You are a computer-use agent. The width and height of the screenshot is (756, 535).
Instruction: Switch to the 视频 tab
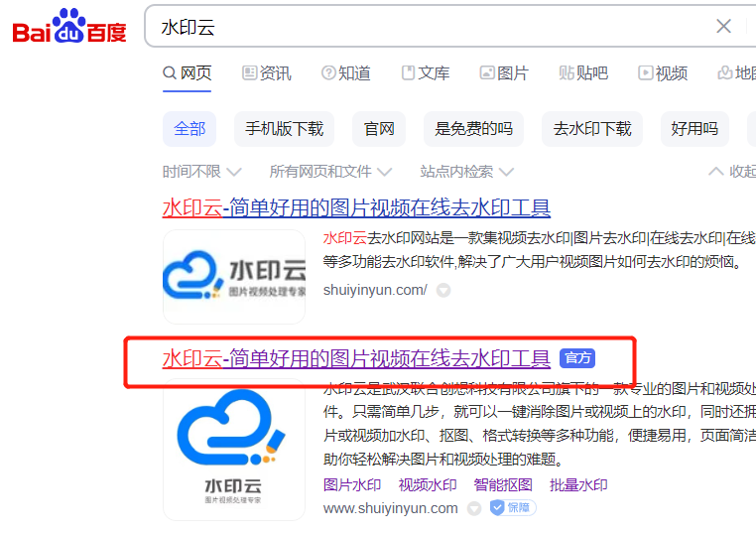coord(663,73)
